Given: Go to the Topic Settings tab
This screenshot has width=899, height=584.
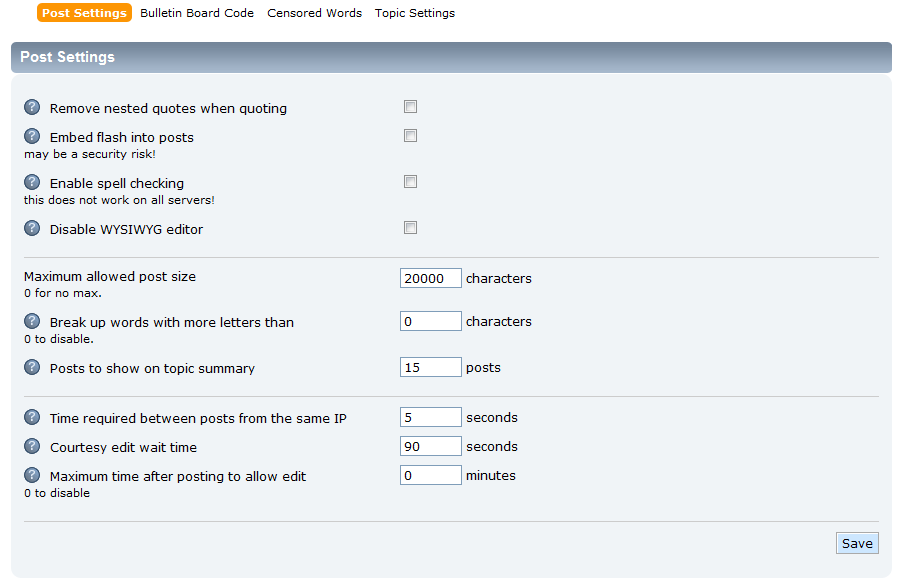Looking at the screenshot, I should click(415, 13).
